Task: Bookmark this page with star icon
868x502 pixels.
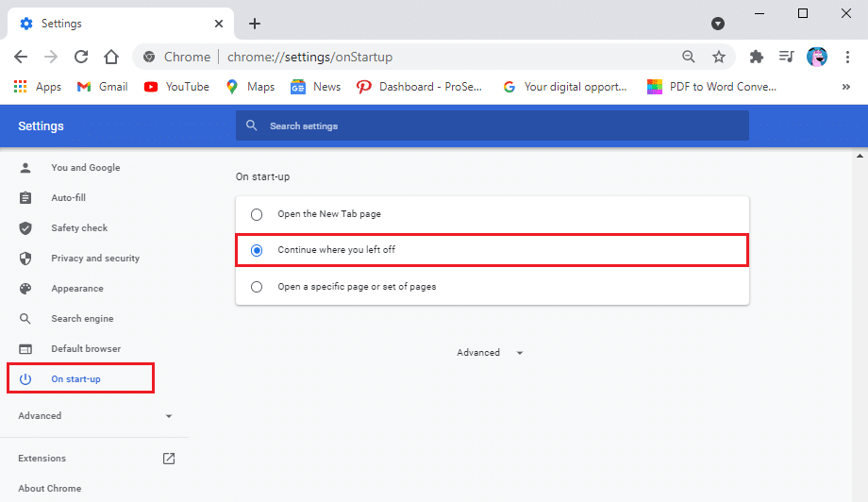Action: click(x=719, y=57)
